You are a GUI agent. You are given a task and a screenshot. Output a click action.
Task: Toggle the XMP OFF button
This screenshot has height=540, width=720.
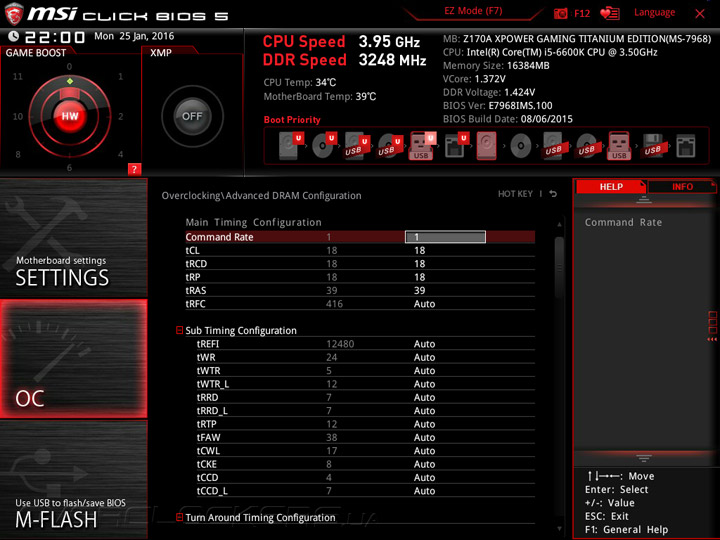(x=192, y=116)
